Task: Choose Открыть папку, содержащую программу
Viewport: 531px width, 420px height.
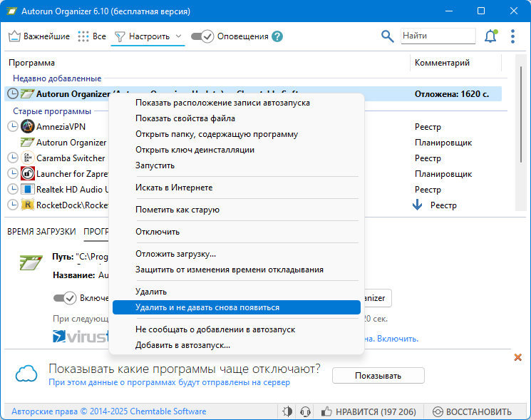Action: click(237, 134)
